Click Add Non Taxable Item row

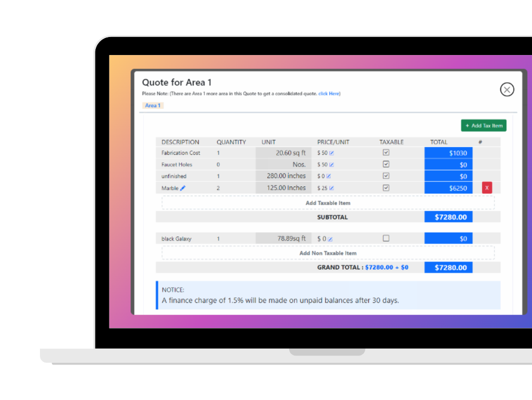click(x=328, y=253)
